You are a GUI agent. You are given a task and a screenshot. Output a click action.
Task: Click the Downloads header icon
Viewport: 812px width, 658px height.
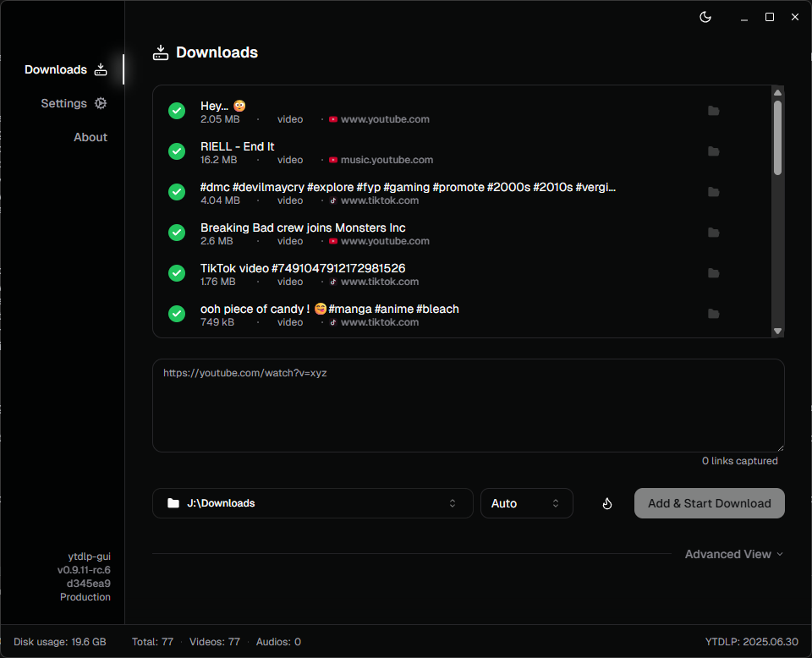[161, 52]
